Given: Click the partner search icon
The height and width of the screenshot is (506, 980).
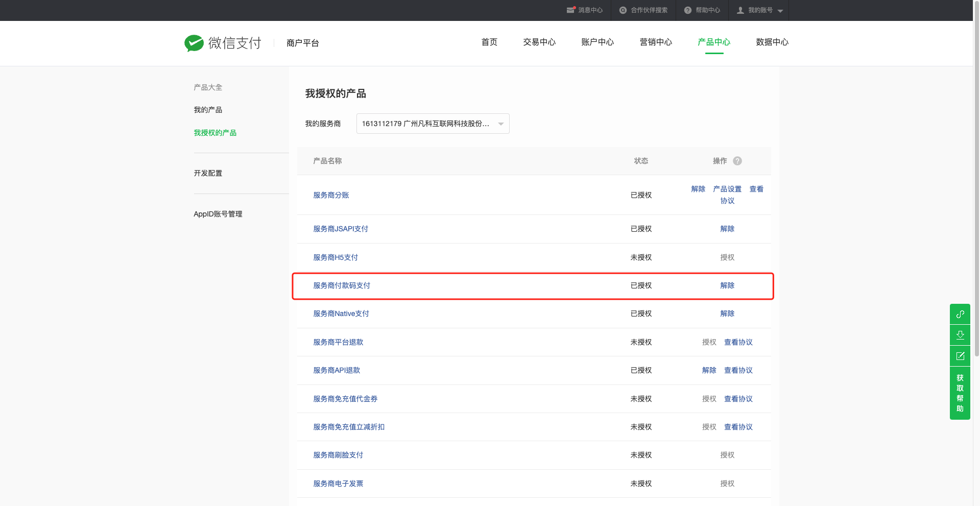Looking at the screenshot, I should (x=623, y=10).
